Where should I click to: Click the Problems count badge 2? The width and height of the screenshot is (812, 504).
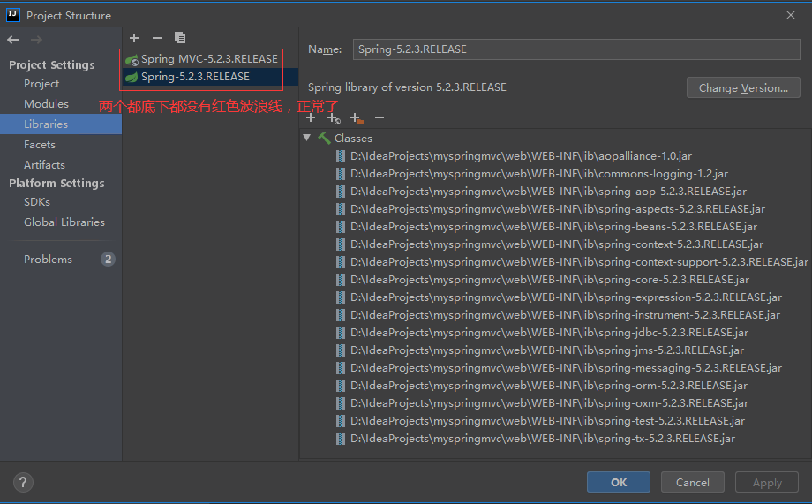(x=108, y=259)
